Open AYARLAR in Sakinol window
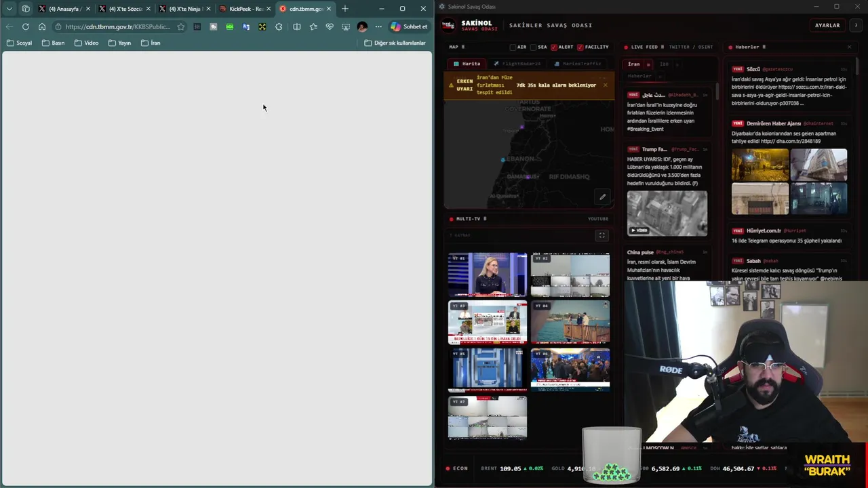868x488 pixels. pyautogui.click(x=827, y=25)
